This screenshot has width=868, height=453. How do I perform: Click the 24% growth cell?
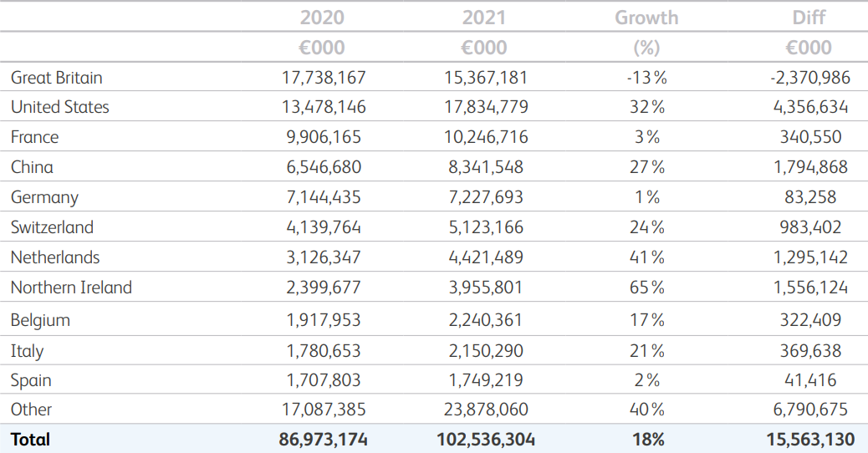coord(647,227)
